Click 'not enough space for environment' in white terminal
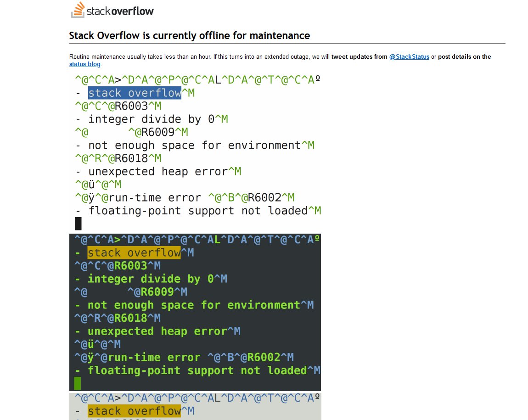Image resolution: width=528 pixels, height=420 pixels. [195, 146]
